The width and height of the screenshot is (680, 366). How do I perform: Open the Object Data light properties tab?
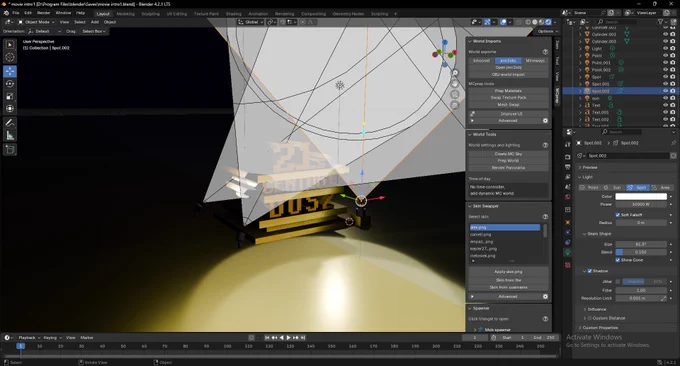pos(568,252)
